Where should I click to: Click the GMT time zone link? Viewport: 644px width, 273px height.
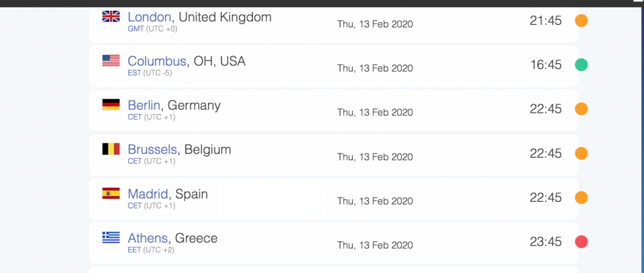coord(136,29)
